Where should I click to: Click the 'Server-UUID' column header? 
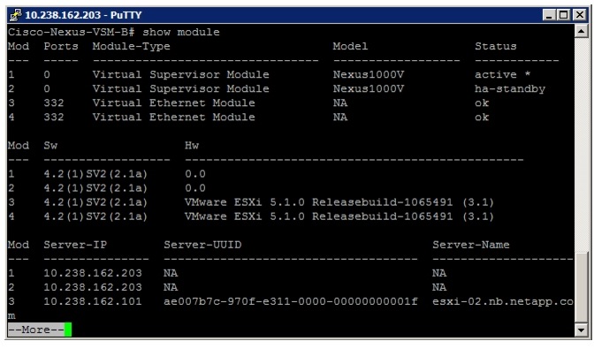[x=202, y=244]
